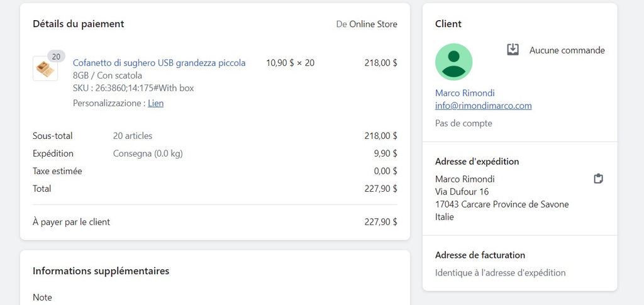Image resolution: width=644 pixels, height=305 pixels.
Task: Click the quantity badge 20 on product
Action: pos(56,56)
